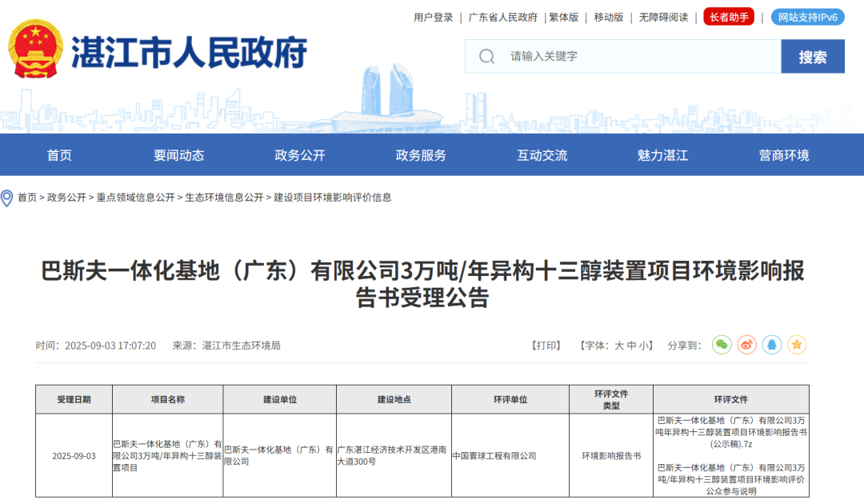Switch font size to 大
864x504 pixels.
[x=618, y=345]
